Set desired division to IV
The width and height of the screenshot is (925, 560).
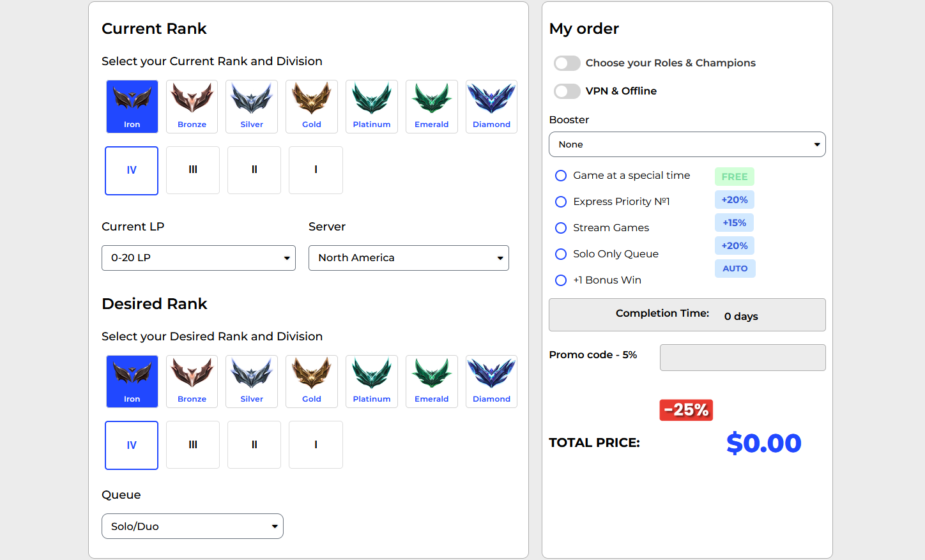[132, 445]
